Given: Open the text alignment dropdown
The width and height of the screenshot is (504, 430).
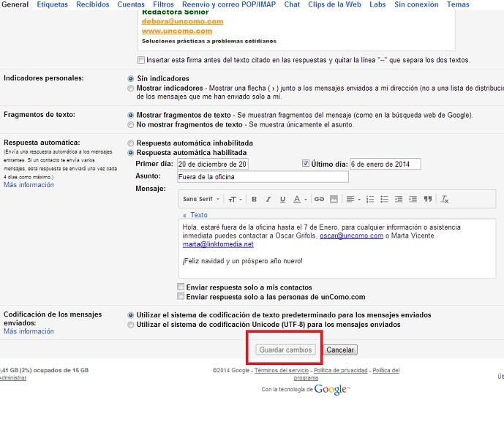Looking at the screenshot, I should [353, 199].
